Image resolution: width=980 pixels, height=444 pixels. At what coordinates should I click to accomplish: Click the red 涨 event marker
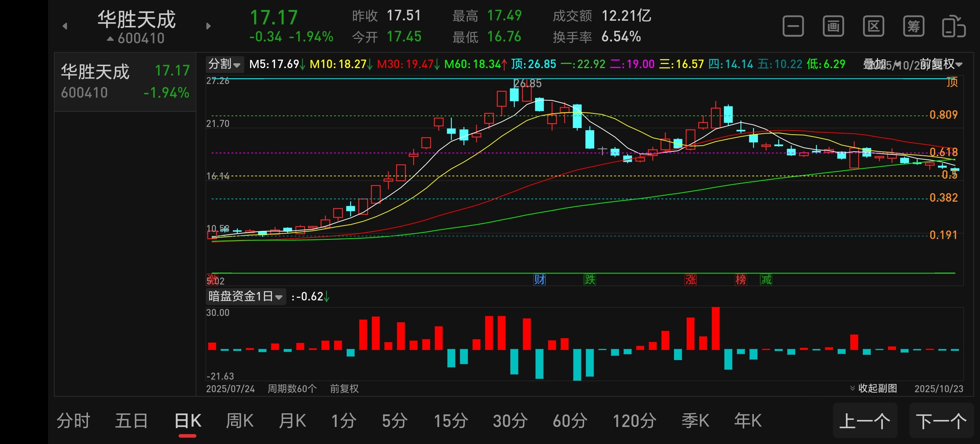(690, 280)
